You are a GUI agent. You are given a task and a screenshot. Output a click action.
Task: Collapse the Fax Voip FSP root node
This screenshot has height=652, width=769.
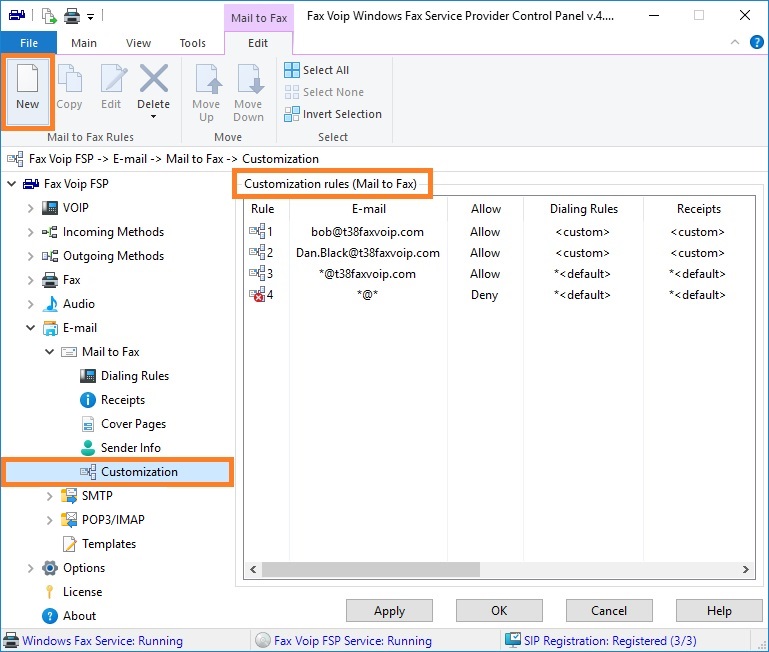pyautogui.click(x=12, y=184)
